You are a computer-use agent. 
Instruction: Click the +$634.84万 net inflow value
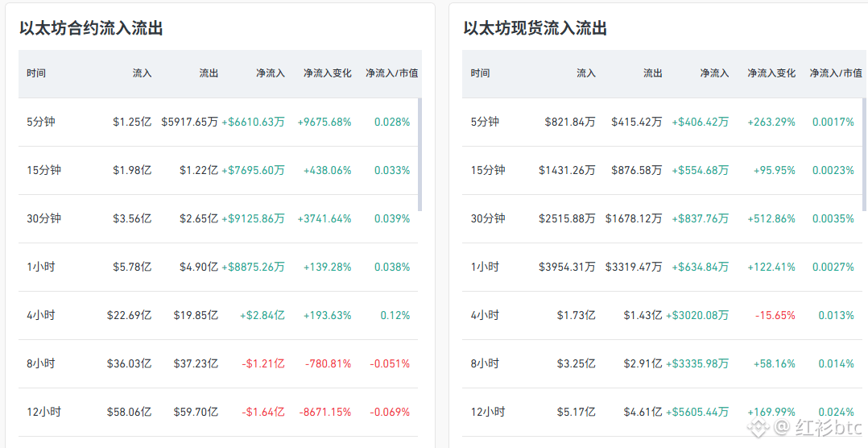[x=701, y=267]
